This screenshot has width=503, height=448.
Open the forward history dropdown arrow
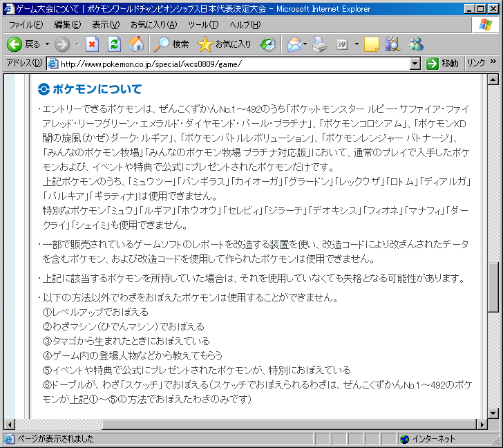77,44
